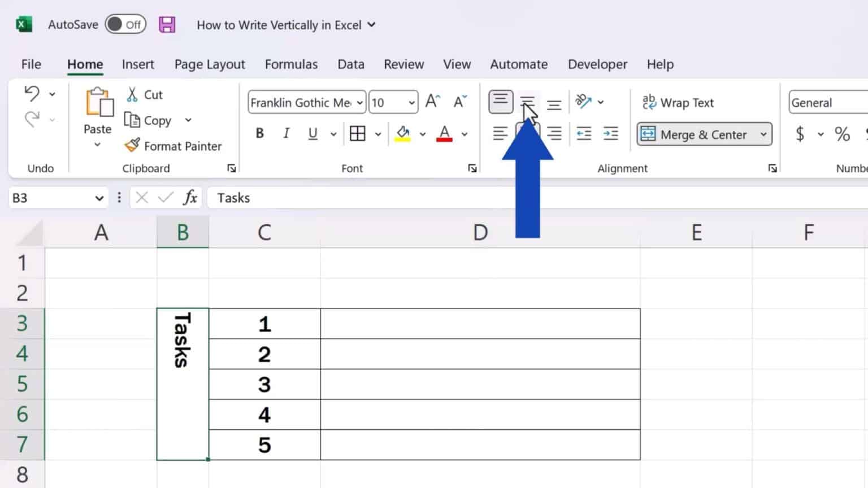Click the Decrease Indent icon
The height and width of the screenshot is (488, 868).
click(x=583, y=134)
